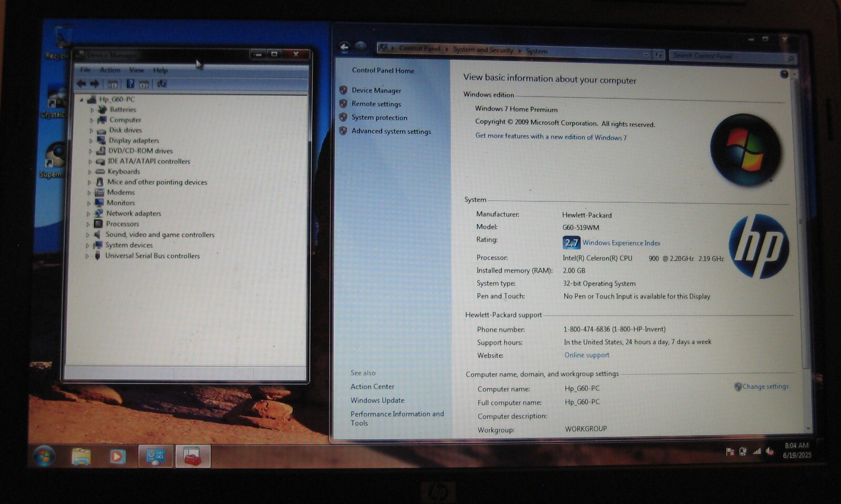Expand the DVD/CD-ROM drives category
The height and width of the screenshot is (504, 841).
click(x=90, y=151)
